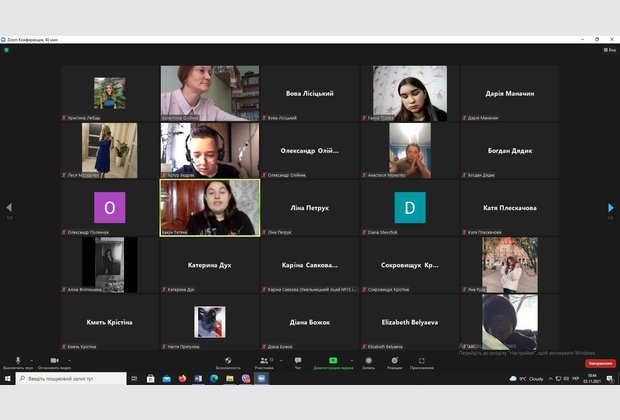The height and width of the screenshot is (420, 620).
Task: Open the Реакции reactions icon
Action: tap(394, 360)
